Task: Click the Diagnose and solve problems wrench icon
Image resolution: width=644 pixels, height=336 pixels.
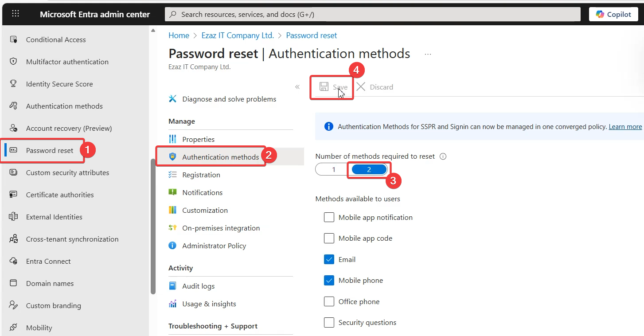Action: pyautogui.click(x=173, y=99)
